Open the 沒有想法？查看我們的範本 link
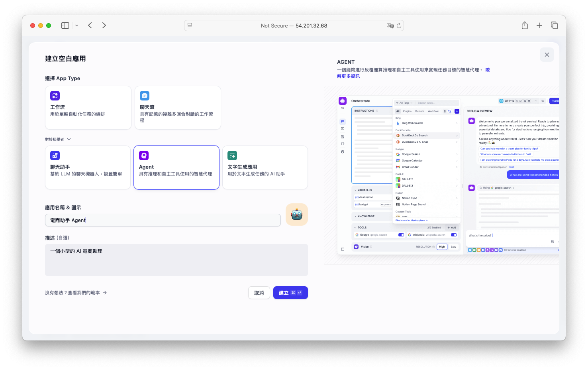 (76, 293)
